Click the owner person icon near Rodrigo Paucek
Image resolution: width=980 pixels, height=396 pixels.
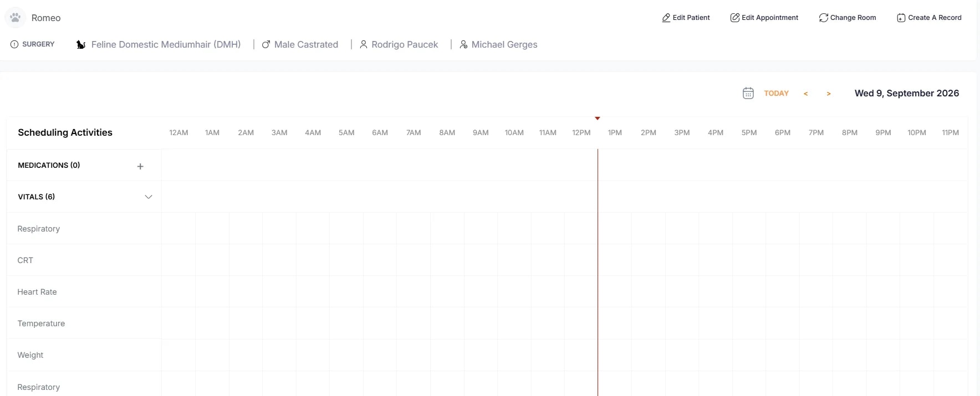click(x=364, y=44)
